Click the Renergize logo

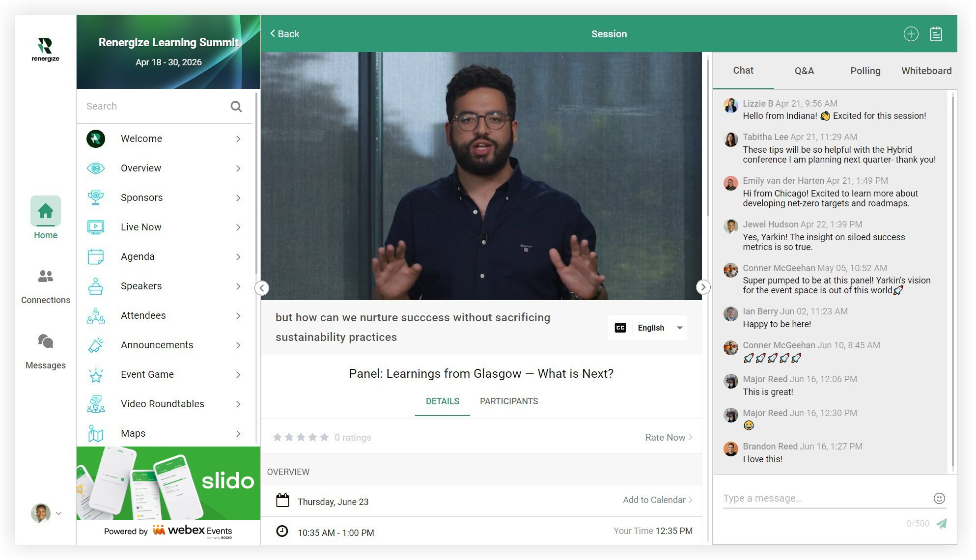coord(45,50)
